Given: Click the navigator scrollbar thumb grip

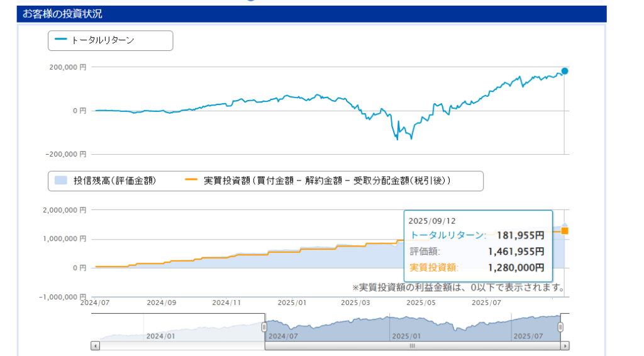Looking at the screenshot, I should [413, 346].
